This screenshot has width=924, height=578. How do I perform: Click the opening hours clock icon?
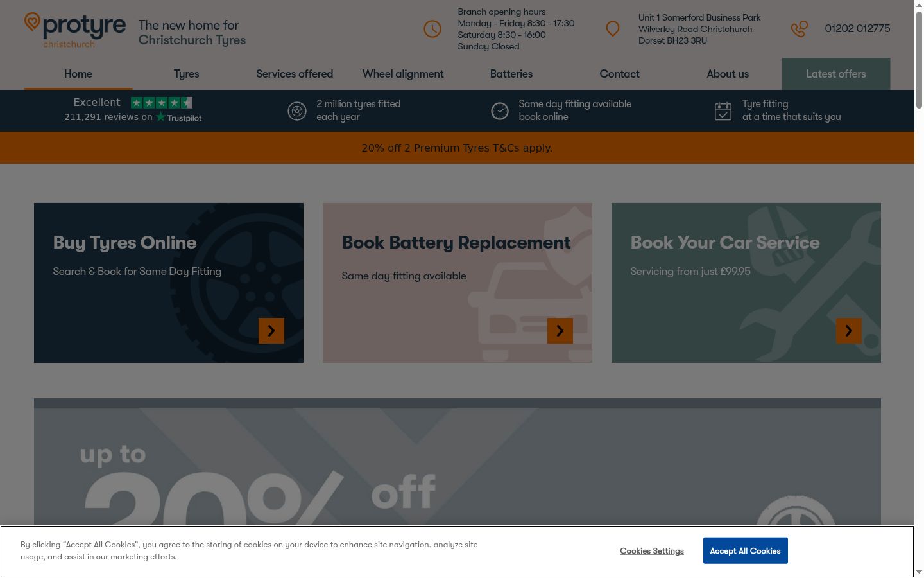[x=432, y=29]
